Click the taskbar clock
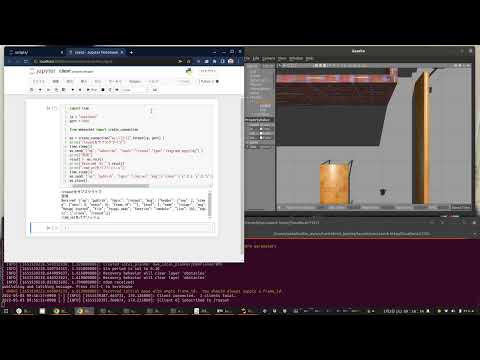480x360 pixels. [x=404, y=311]
